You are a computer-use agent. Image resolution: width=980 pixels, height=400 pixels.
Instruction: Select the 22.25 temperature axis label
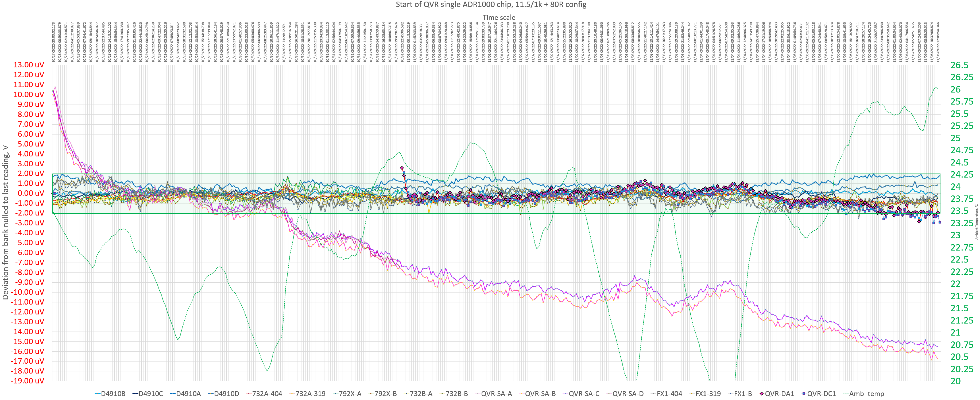962,272
